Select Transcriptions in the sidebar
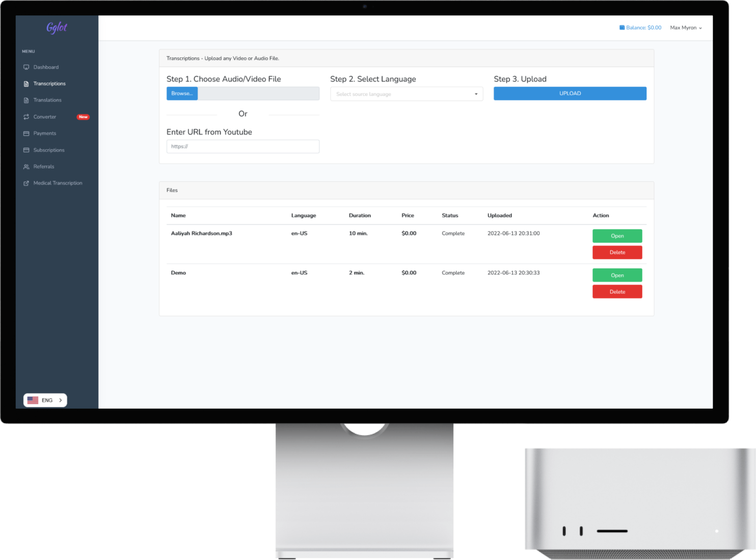Screen dimensions: 756x560 pyautogui.click(x=49, y=83)
